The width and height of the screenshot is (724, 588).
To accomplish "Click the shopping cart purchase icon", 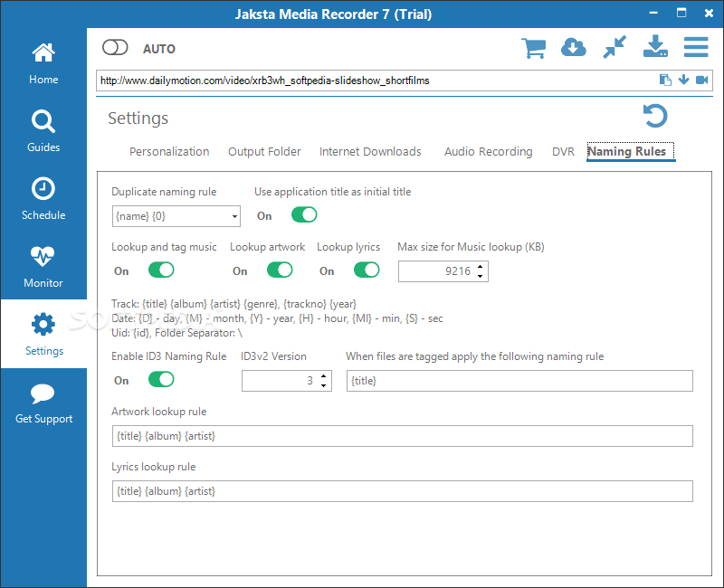I will [533, 48].
